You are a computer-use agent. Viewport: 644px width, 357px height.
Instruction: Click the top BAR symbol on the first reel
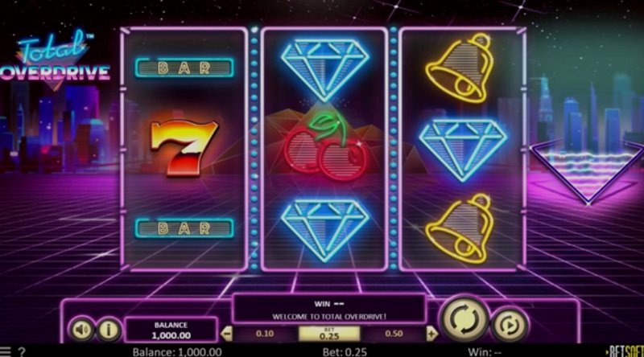coord(184,68)
